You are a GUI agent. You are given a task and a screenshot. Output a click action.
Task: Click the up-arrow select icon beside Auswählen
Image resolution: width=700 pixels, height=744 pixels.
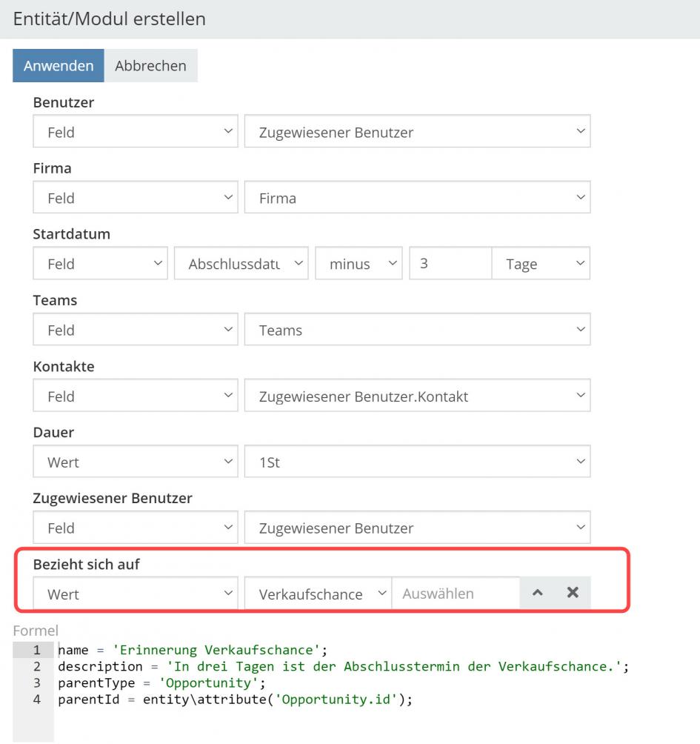pyautogui.click(x=538, y=594)
